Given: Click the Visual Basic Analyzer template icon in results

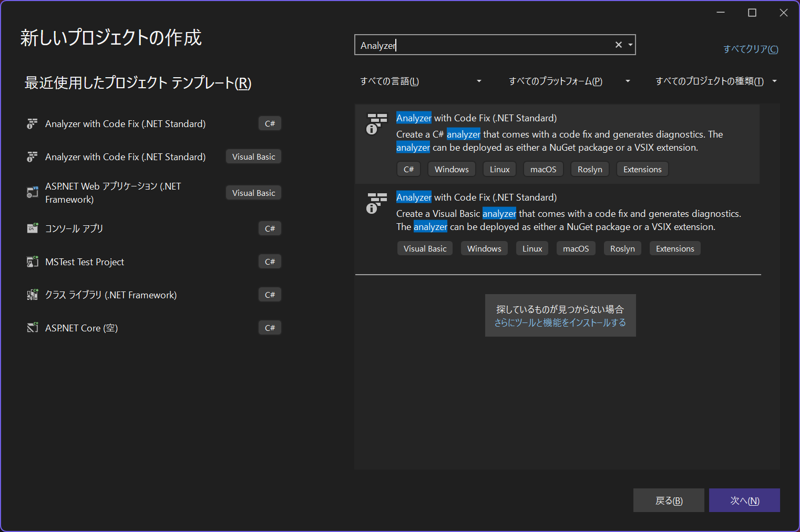Looking at the screenshot, I should (x=376, y=203).
